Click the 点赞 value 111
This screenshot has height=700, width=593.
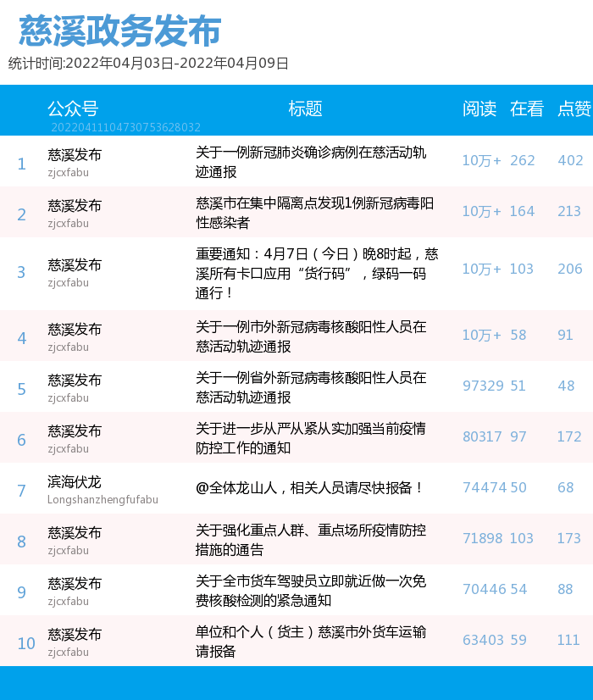coord(568,640)
